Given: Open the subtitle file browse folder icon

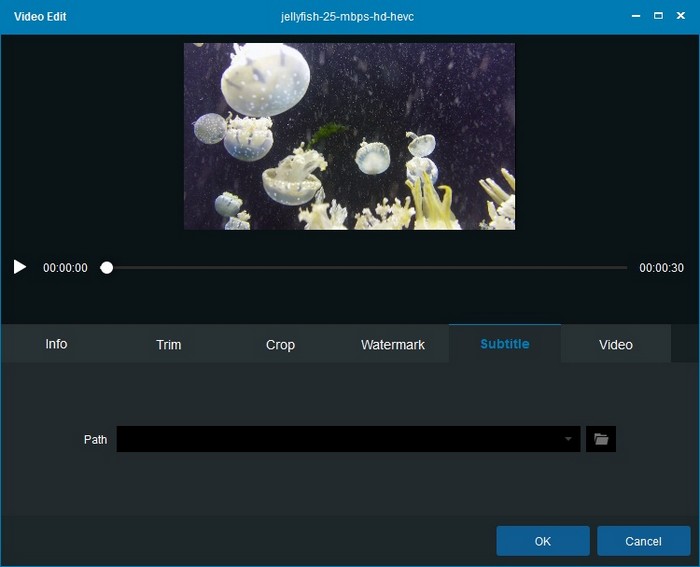Looking at the screenshot, I should point(601,439).
